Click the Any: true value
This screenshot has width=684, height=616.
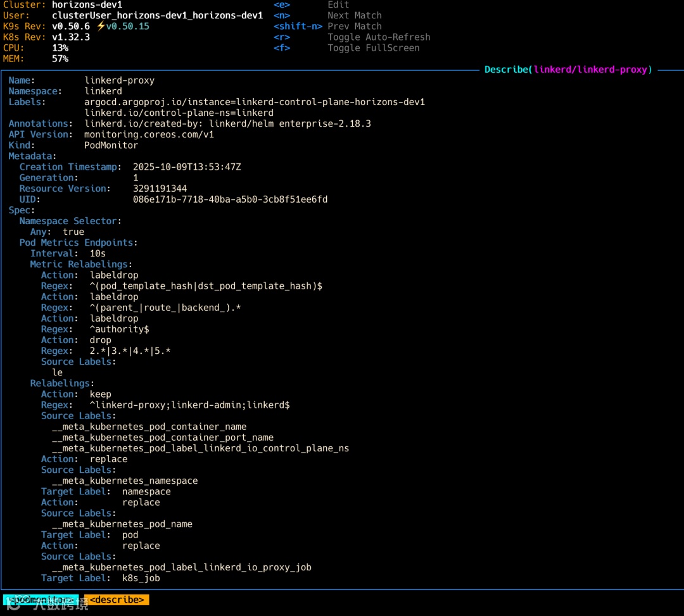(x=73, y=232)
